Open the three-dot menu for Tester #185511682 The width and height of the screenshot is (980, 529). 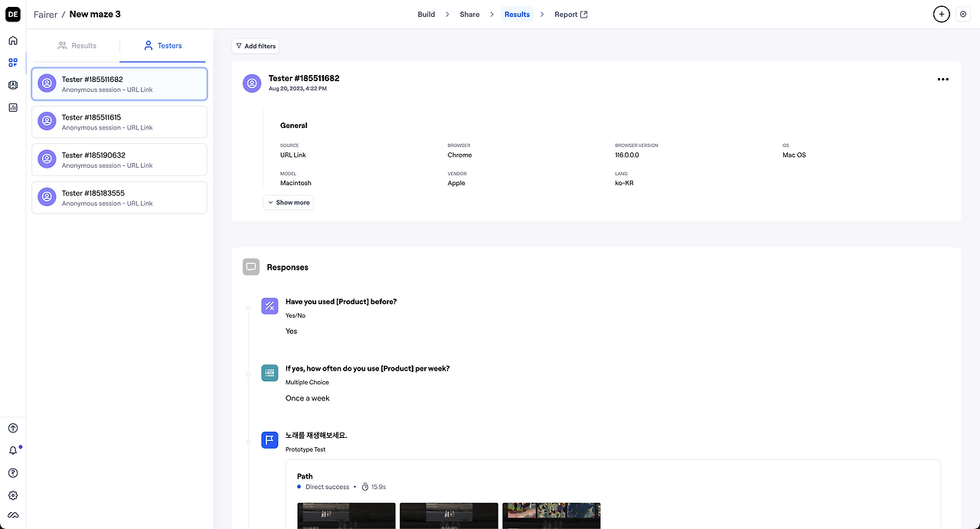(x=943, y=79)
